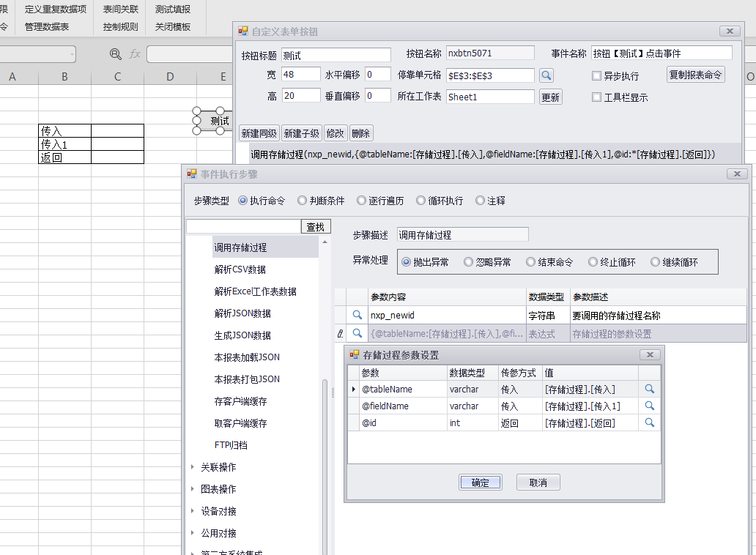Open the 表间关联 menu item
Screen dimensions: 756x555
click(x=120, y=10)
